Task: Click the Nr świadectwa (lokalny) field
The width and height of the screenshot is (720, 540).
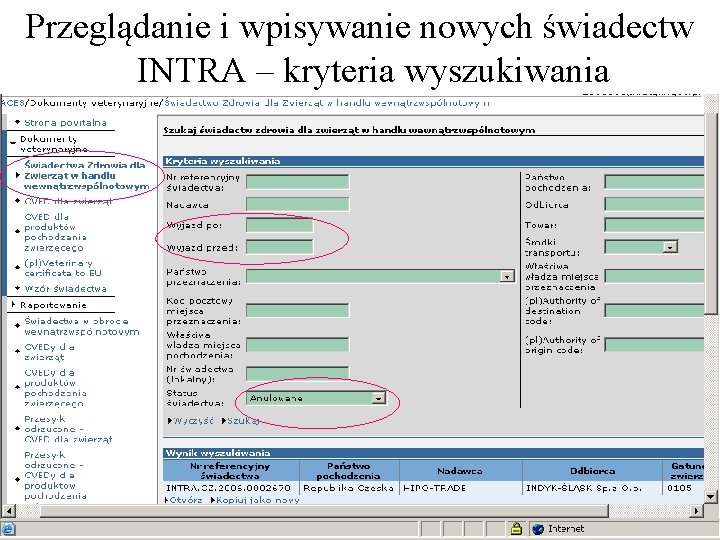Action: 298,374
